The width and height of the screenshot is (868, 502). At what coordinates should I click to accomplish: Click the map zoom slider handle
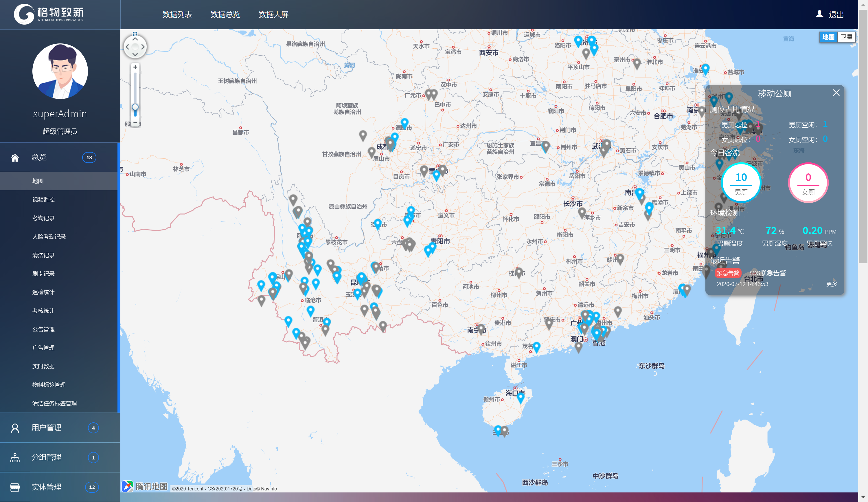135,107
